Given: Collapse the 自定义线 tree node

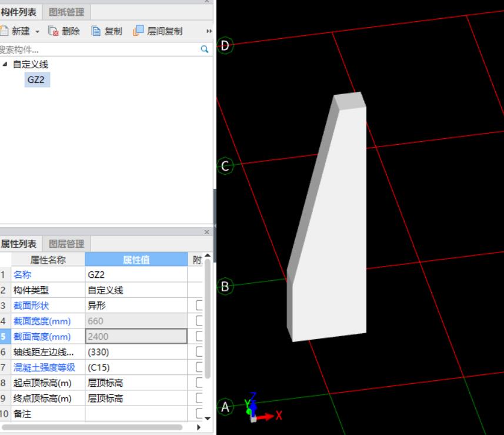Looking at the screenshot, I should click(5, 64).
